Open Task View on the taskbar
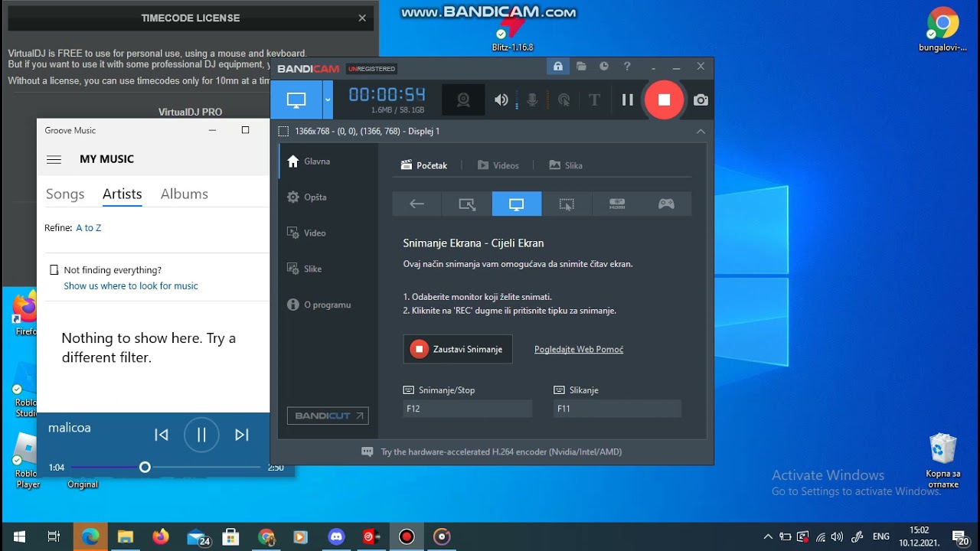980x551 pixels. (x=54, y=536)
